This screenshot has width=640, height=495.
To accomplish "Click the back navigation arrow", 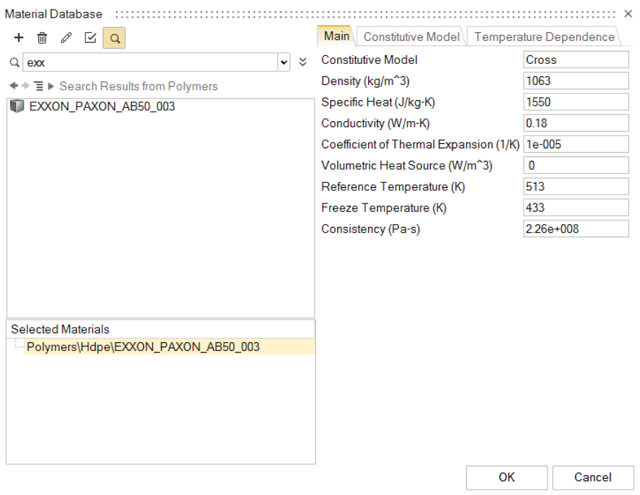I will (13, 86).
